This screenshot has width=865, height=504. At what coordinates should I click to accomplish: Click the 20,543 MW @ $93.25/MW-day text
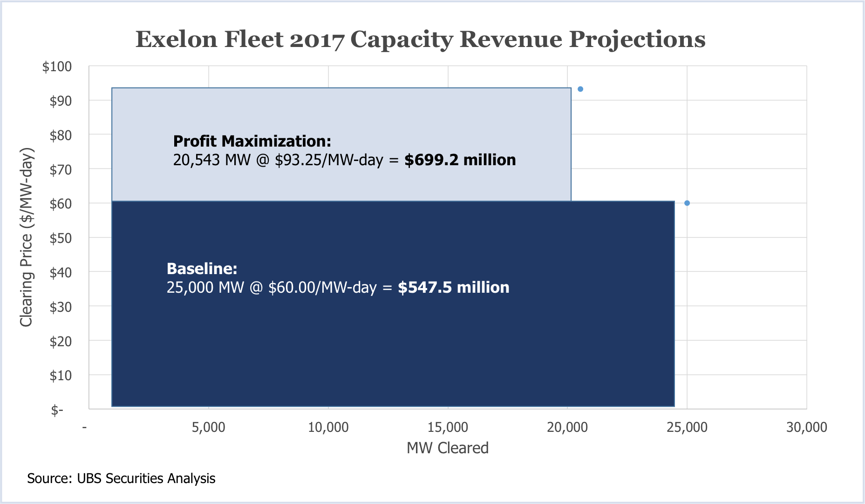point(278,160)
